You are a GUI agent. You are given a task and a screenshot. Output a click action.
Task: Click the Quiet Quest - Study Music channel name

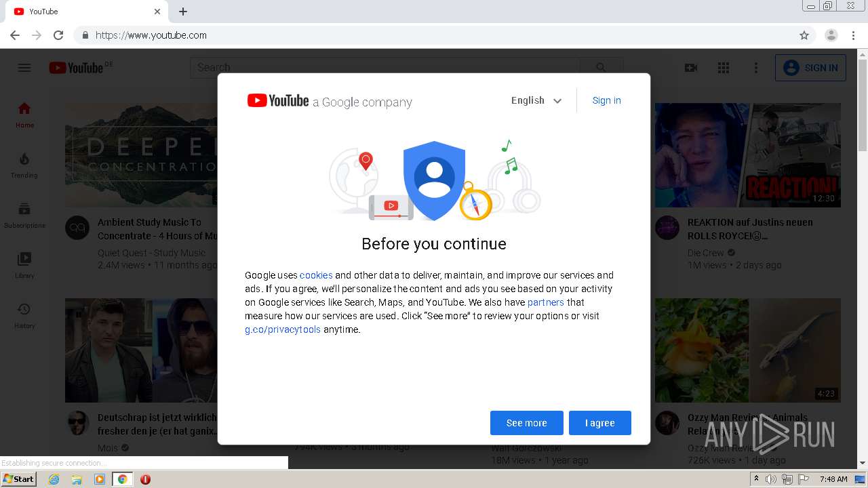151,253
